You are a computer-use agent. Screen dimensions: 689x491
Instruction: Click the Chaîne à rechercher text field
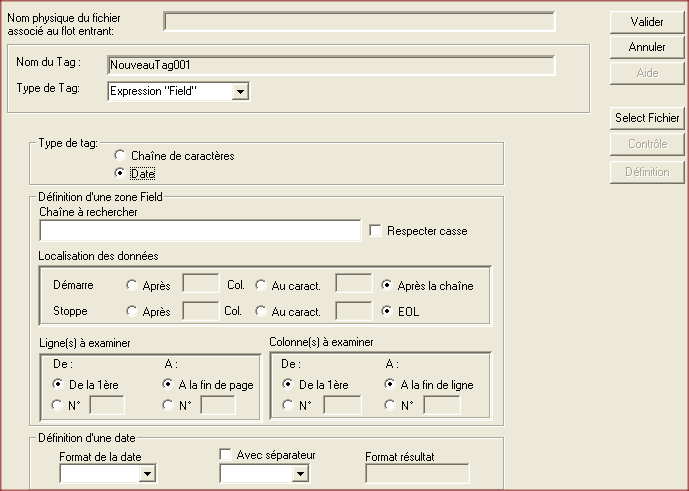click(200, 231)
